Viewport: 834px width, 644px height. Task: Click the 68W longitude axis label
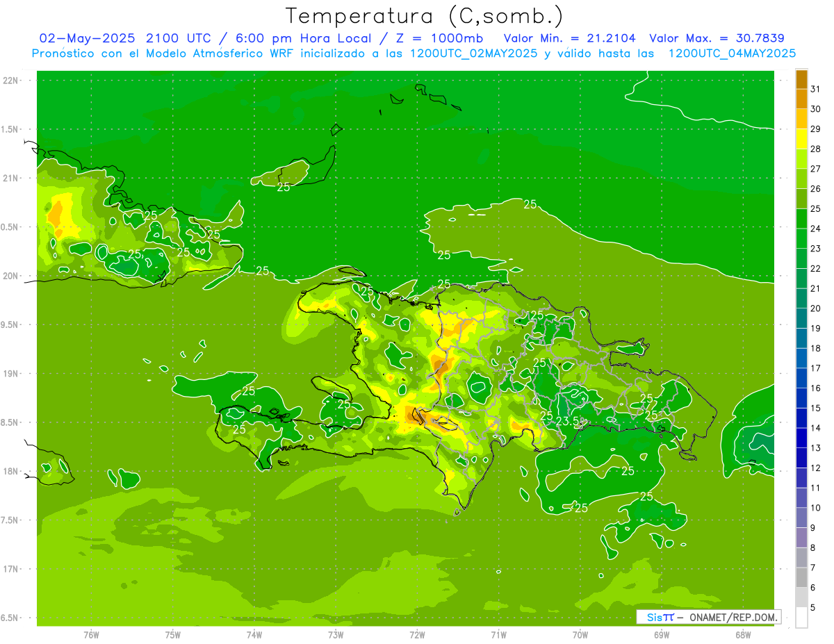coord(743,634)
